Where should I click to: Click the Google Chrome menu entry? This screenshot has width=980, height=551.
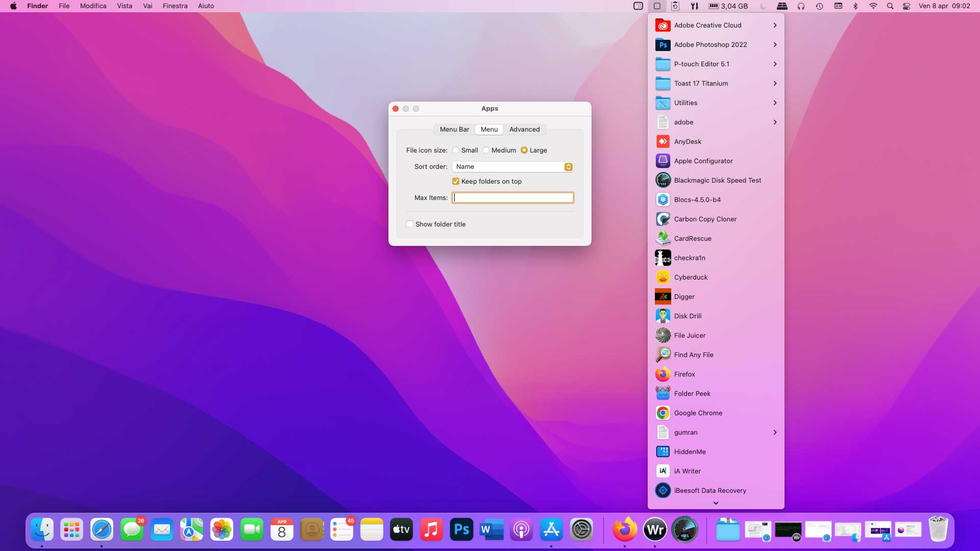coord(698,413)
